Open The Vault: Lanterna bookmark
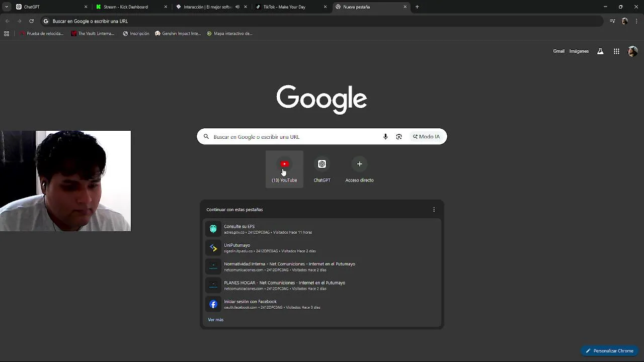This screenshot has height=362, width=644. [93, 34]
